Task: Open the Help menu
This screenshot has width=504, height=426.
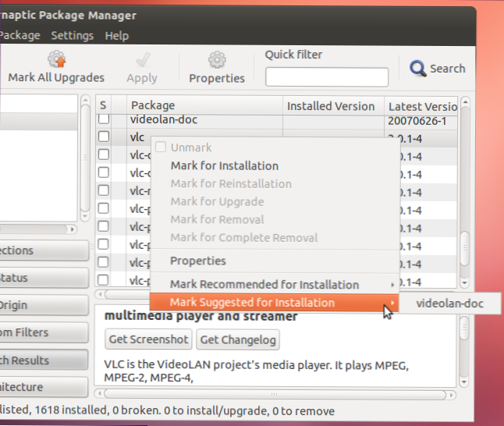Action: [117, 36]
